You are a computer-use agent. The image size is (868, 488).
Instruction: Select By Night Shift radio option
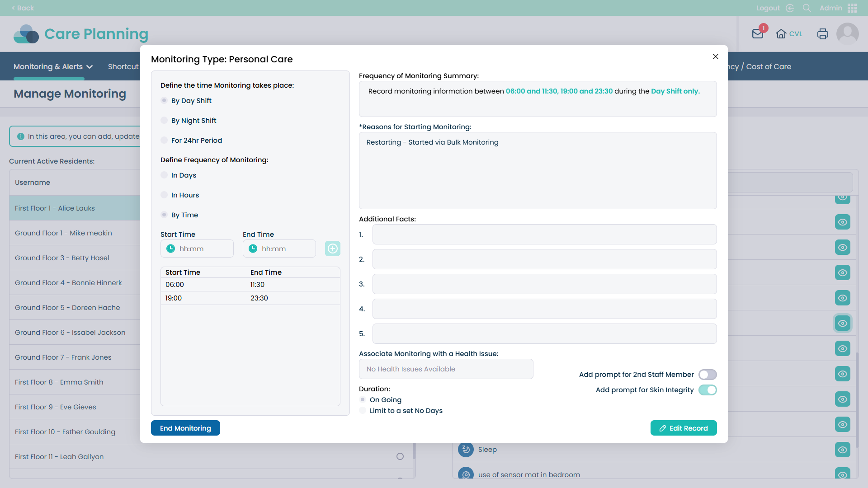[164, 121]
